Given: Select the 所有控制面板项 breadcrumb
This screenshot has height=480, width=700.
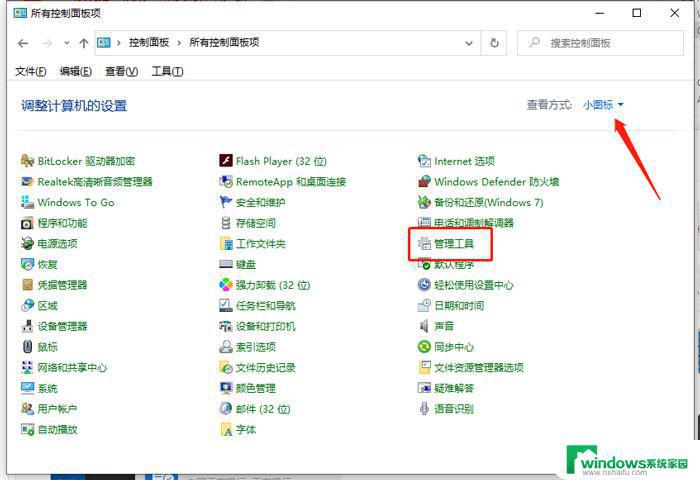Looking at the screenshot, I should [x=224, y=43].
